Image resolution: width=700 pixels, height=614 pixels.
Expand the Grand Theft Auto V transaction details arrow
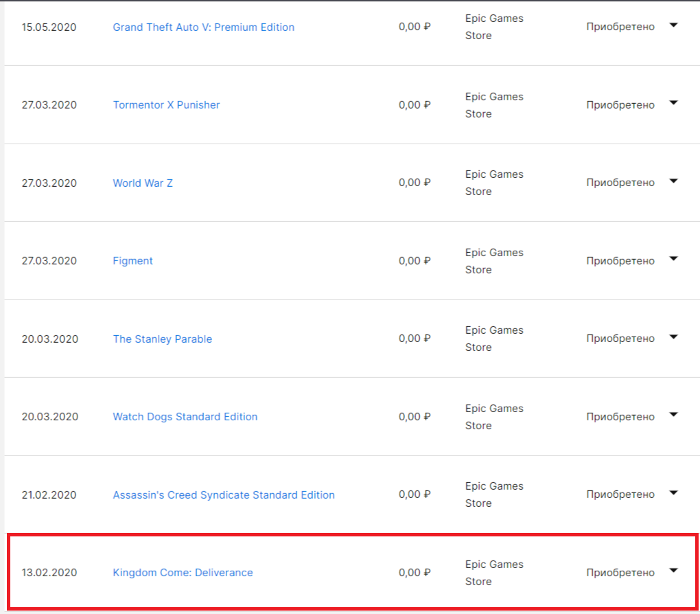click(674, 25)
